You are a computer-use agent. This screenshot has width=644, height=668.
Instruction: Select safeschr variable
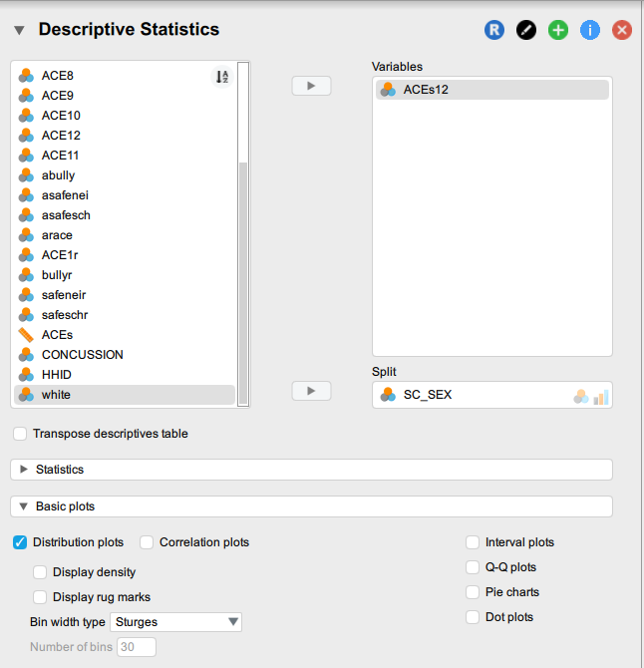125,315
